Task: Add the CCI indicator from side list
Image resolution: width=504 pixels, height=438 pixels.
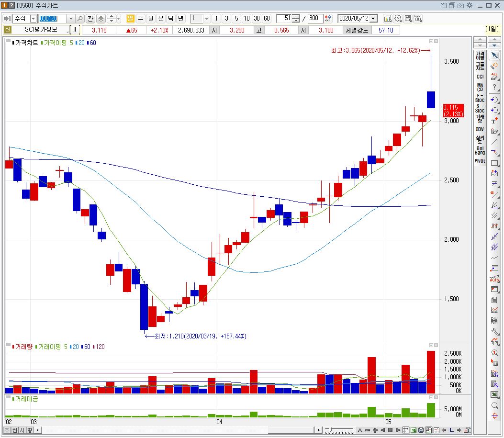Action: tap(480, 77)
